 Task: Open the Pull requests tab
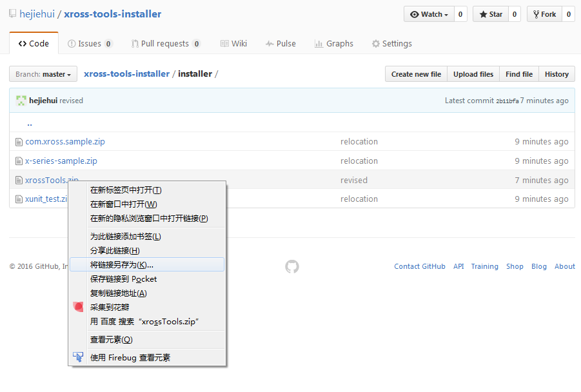tap(165, 44)
